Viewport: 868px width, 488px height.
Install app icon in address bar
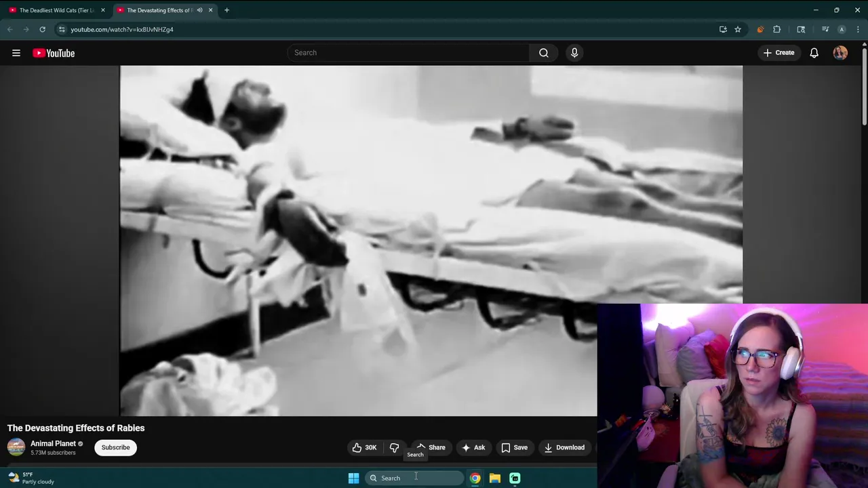[x=723, y=29]
